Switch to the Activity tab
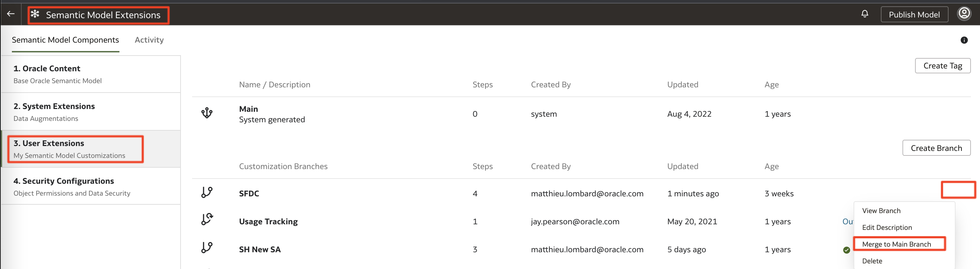Viewport: 980px width, 269px height. [x=149, y=40]
